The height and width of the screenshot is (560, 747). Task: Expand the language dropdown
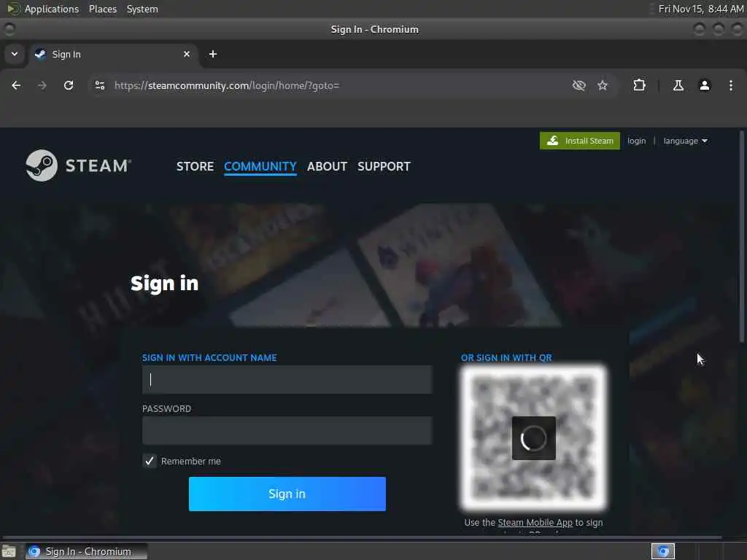click(685, 141)
